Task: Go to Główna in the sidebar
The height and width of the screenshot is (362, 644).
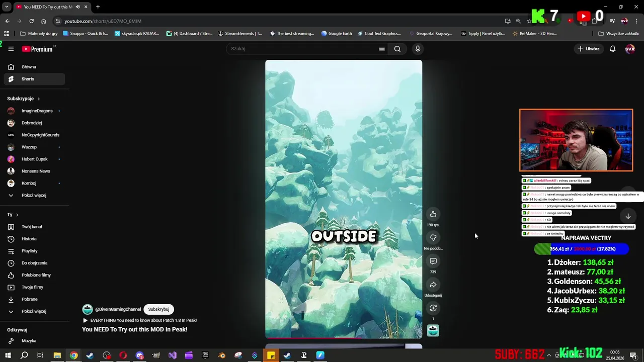Action: point(34,67)
